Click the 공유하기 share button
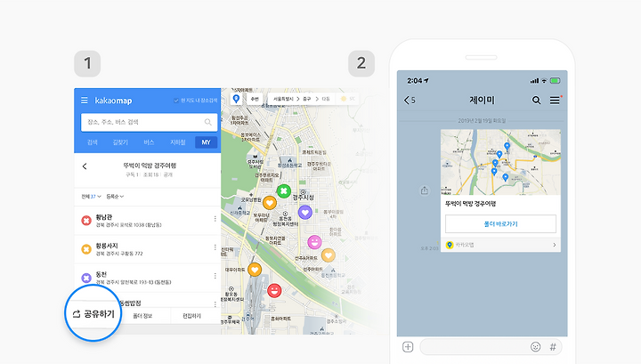Image resolution: width=641 pixels, height=364 pixels. pyautogui.click(x=93, y=314)
